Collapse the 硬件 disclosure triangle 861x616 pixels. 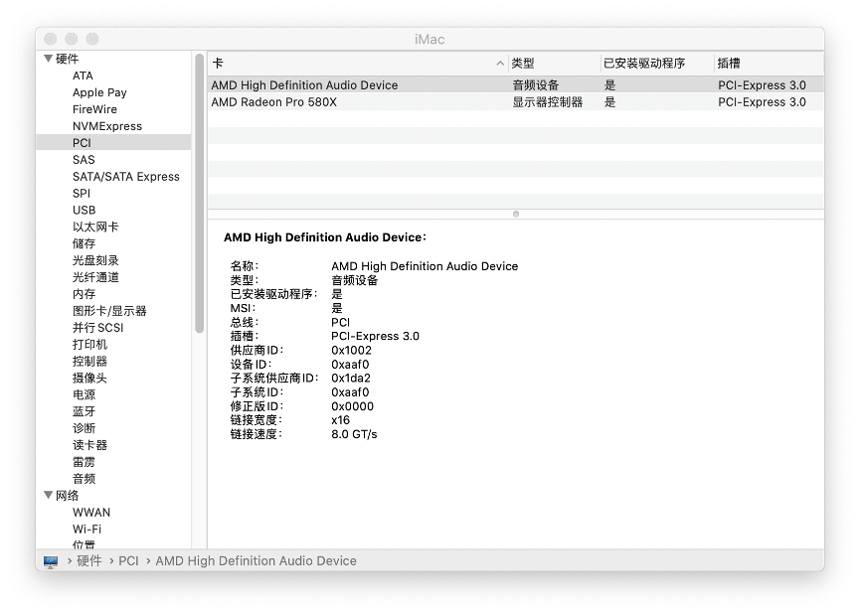click(49, 59)
